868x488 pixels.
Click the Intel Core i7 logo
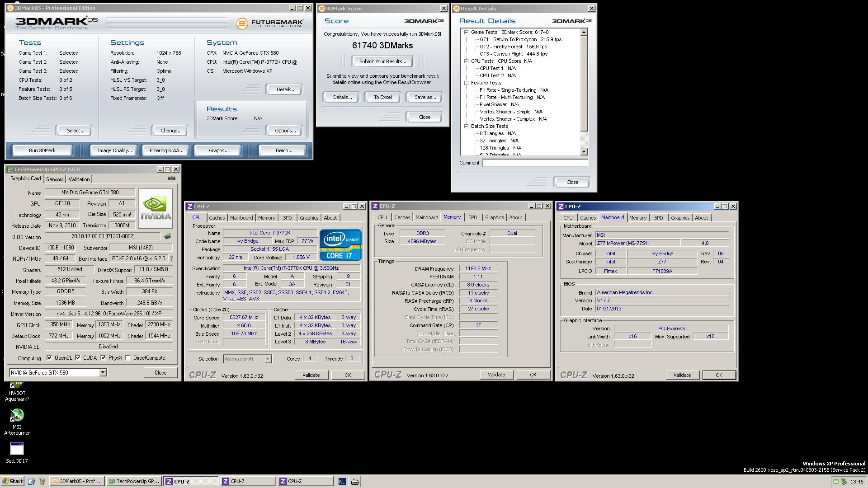pyautogui.click(x=340, y=244)
